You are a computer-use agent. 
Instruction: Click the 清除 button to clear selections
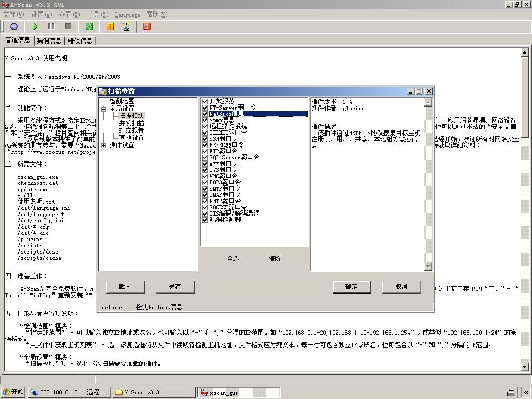click(275, 259)
